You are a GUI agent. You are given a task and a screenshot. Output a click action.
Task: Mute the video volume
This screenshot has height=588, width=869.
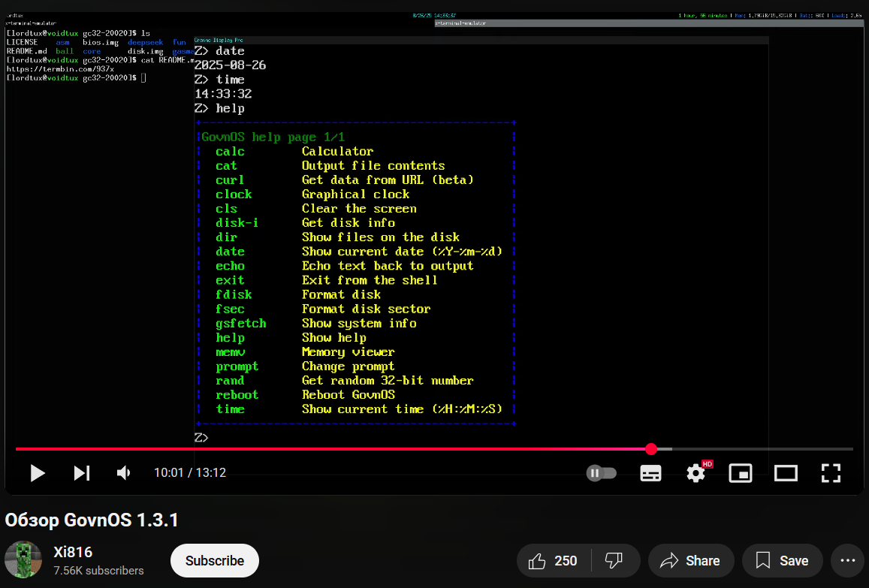tap(124, 472)
